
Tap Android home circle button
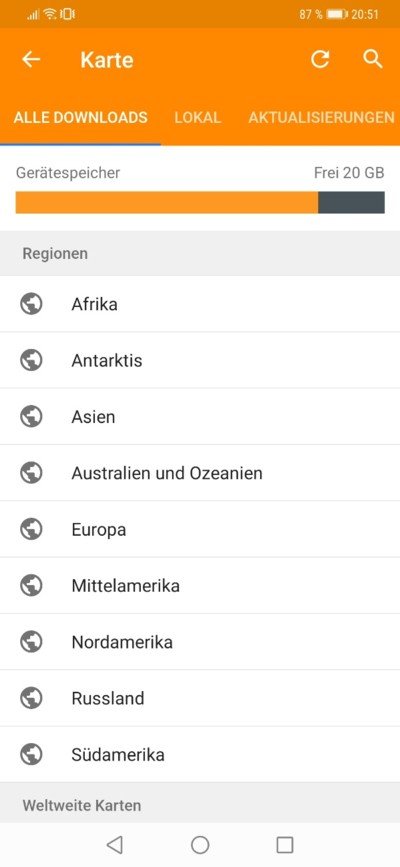[200, 844]
